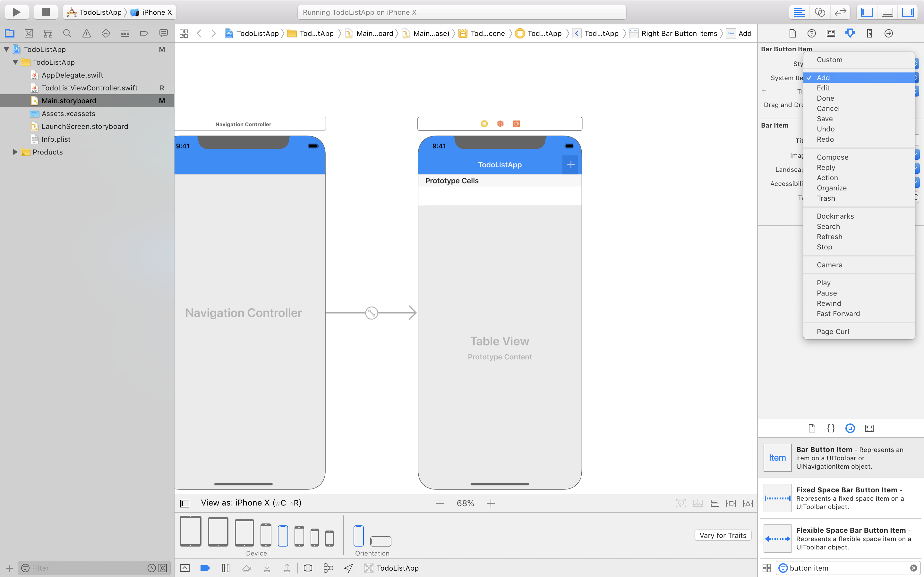This screenshot has width=924, height=577.
Task: Open the Issue navigator warning triangle
Action: 86,33
